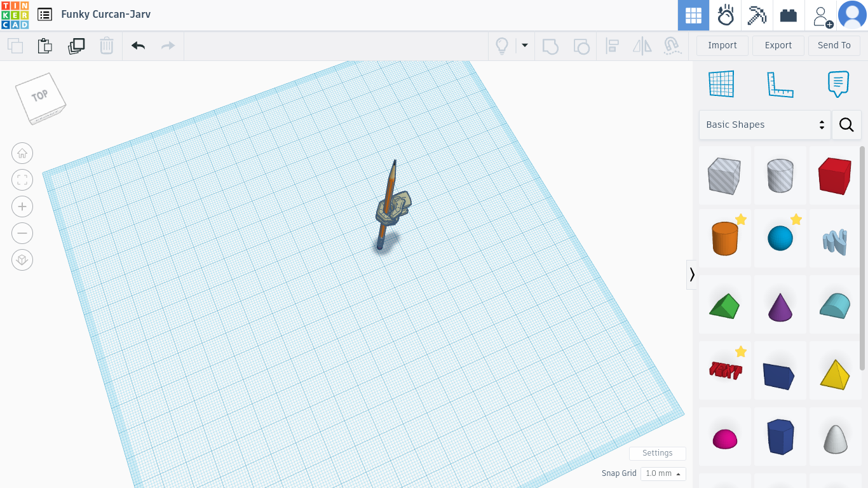Screen dimensions: 868x488
Task: Click the Sim Lab icon
Action: tap(726, 15)
